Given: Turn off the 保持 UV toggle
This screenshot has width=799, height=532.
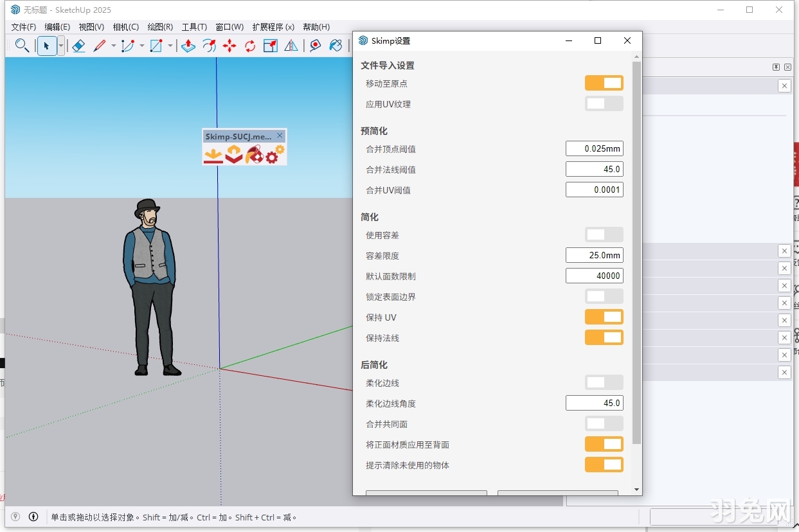Looking at the screenshot, I should [x=604, y=317].
